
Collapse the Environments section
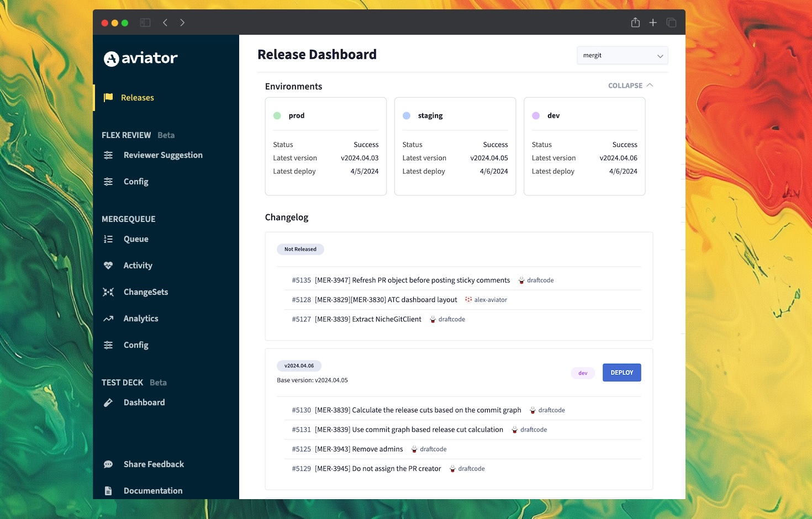630,86
